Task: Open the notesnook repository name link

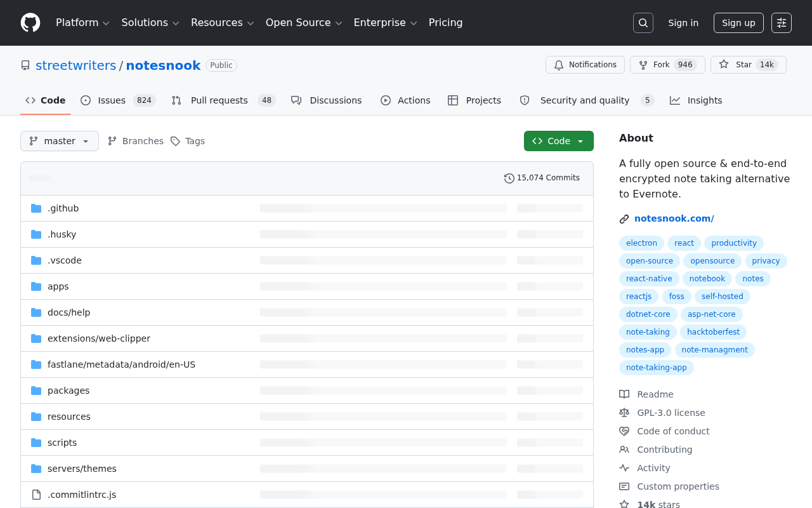Action: tap(163, 65)
